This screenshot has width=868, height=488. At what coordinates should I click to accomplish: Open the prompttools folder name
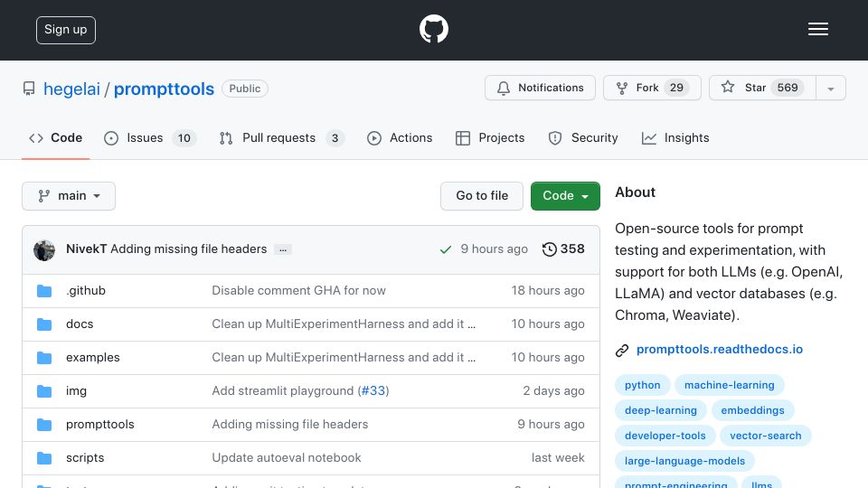100,425
